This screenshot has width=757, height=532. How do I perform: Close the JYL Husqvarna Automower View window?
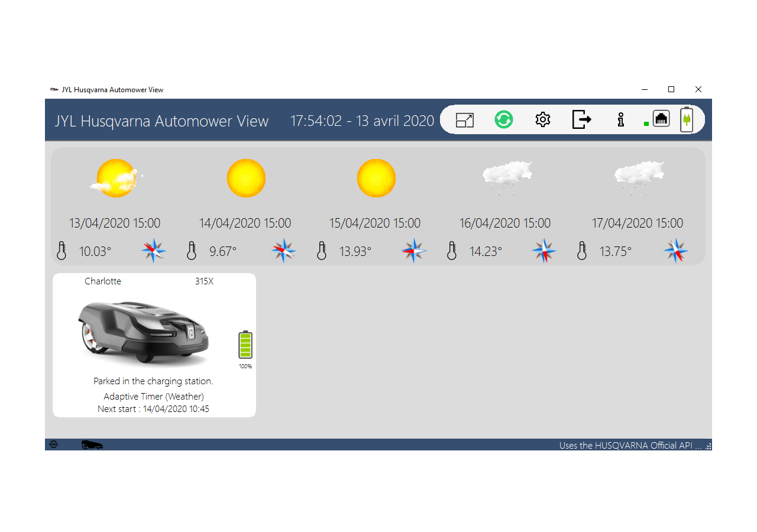coord(698,89)
